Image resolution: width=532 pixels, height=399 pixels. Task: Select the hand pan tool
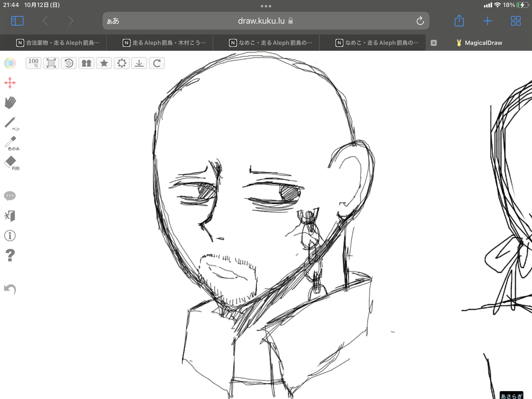coord(10,103)
